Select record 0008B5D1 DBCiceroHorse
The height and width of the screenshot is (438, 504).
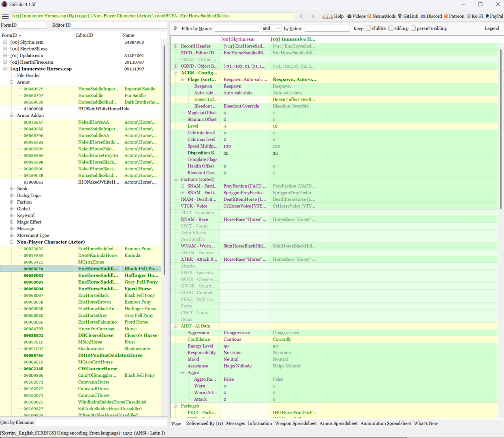point(80,335)
